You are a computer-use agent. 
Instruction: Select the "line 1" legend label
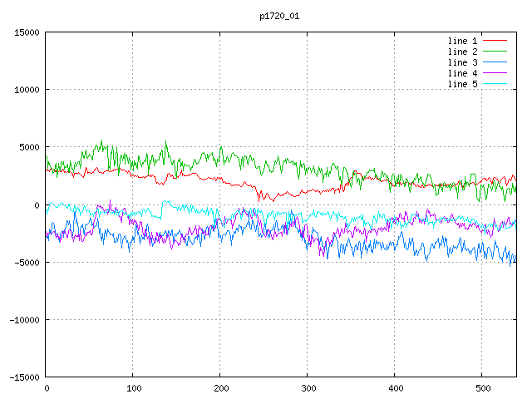point(463,40)
